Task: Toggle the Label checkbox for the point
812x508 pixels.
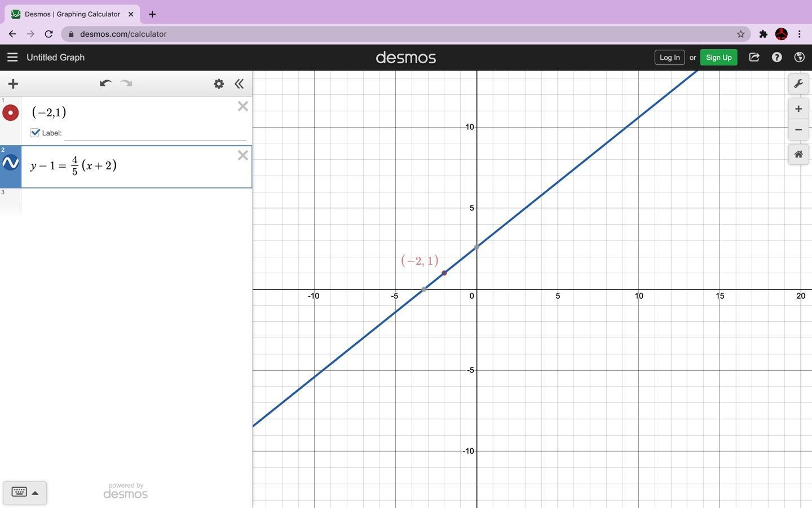Action: coord(35,133)
